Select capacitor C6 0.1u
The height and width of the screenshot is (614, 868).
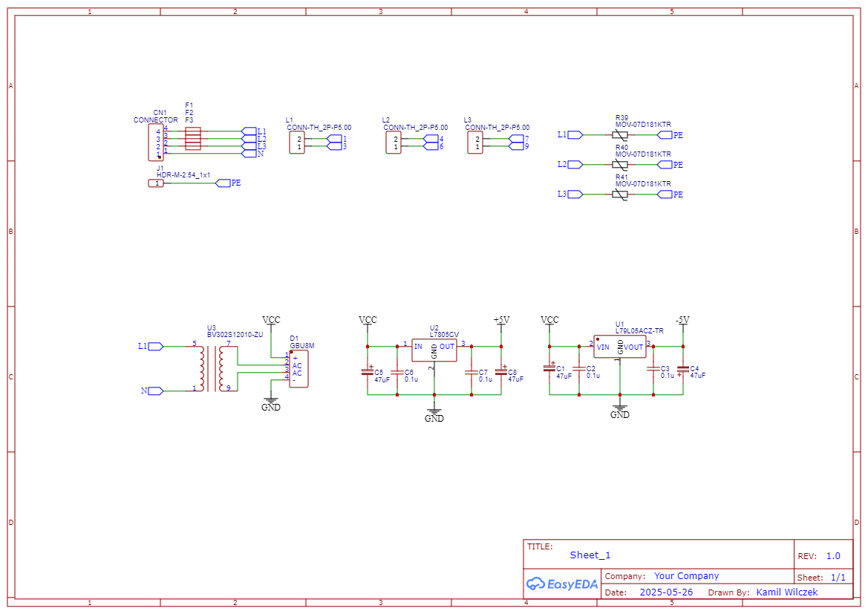pos(397,372)
